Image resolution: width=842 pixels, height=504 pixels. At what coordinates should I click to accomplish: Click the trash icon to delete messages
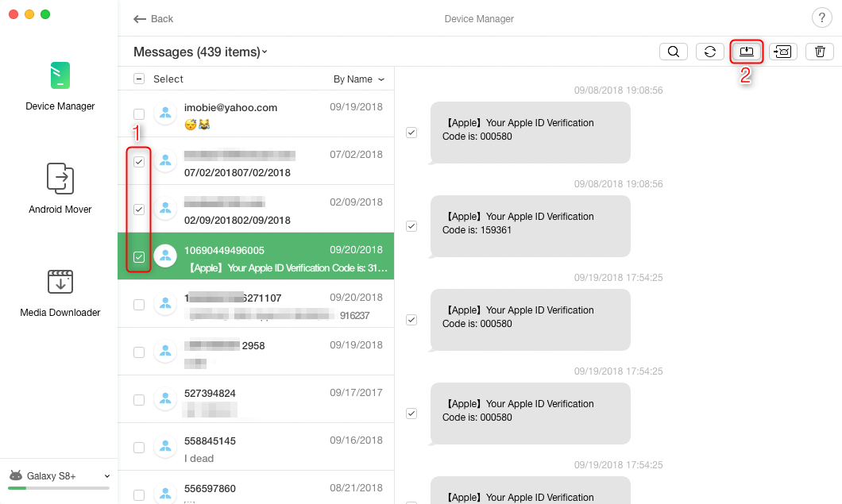point(819,51)
